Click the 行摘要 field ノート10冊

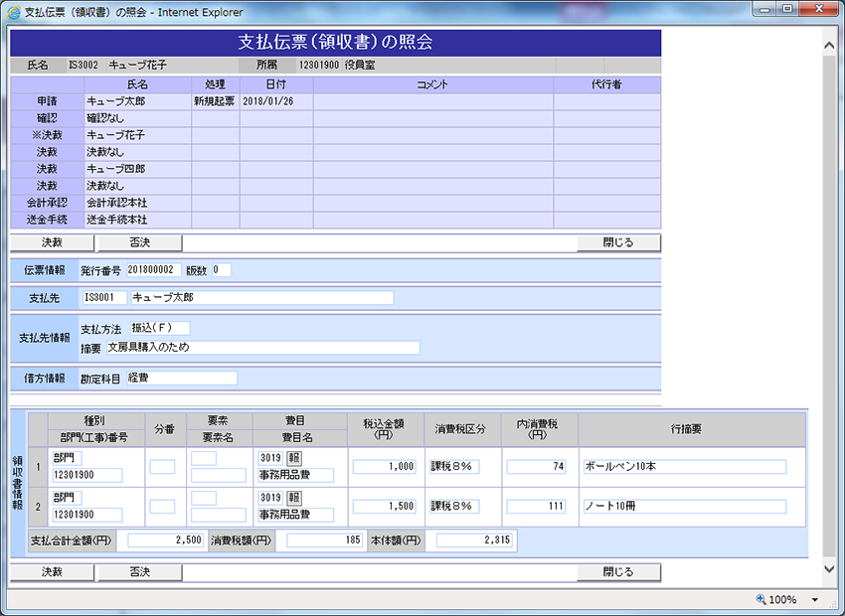(685, 506)
